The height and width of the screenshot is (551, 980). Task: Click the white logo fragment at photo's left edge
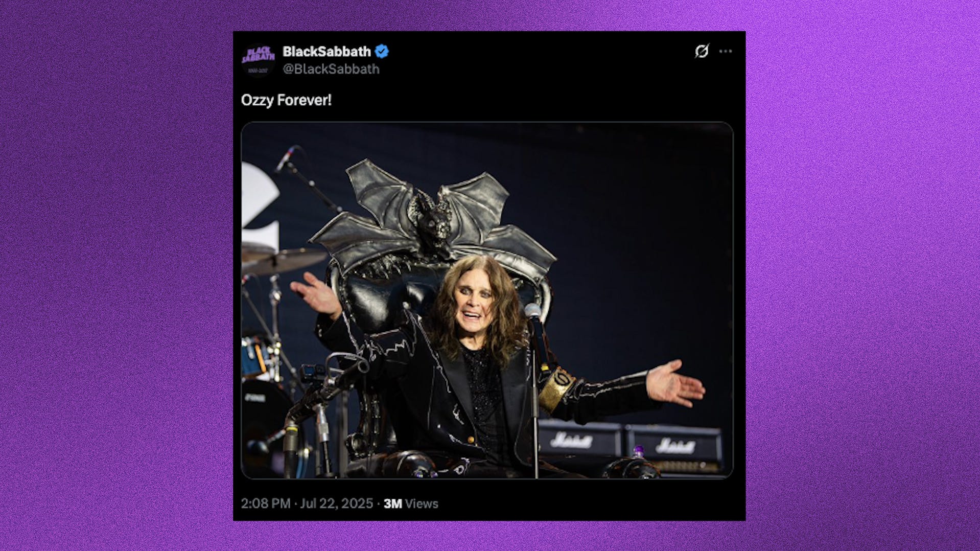tap(260, 205)
